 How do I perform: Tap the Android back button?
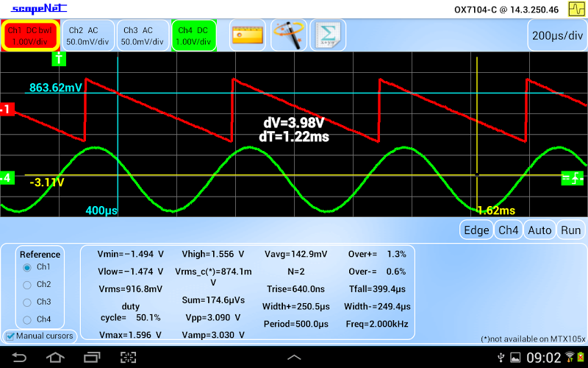click(x=19, y=358)
